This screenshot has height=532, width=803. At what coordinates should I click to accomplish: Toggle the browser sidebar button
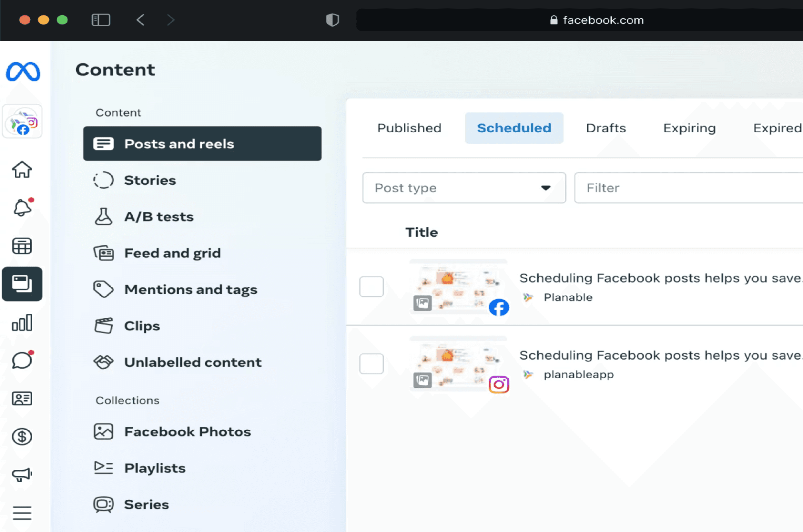point(101,20)
